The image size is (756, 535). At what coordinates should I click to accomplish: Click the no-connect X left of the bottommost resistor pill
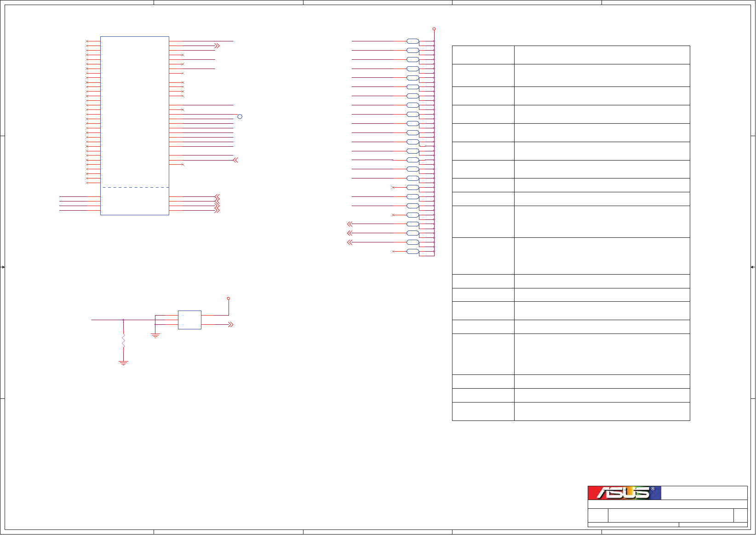point(393,251)
